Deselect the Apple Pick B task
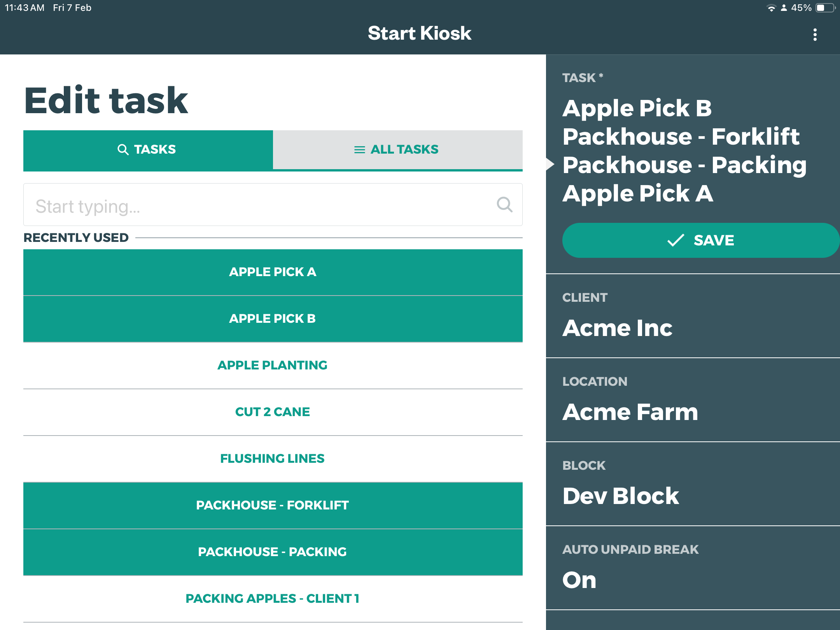 click(273, 319)
